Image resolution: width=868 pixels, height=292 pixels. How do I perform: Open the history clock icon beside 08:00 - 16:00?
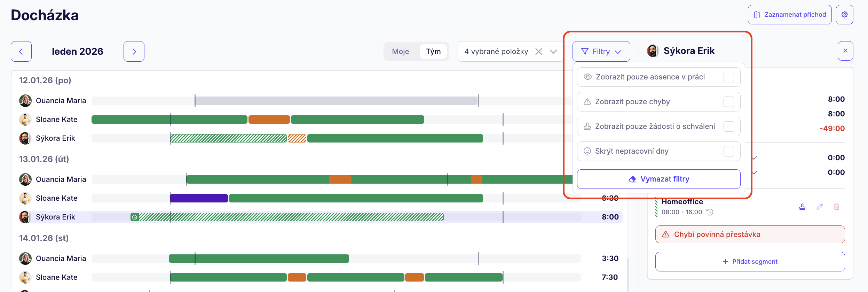tap(710, 212)
